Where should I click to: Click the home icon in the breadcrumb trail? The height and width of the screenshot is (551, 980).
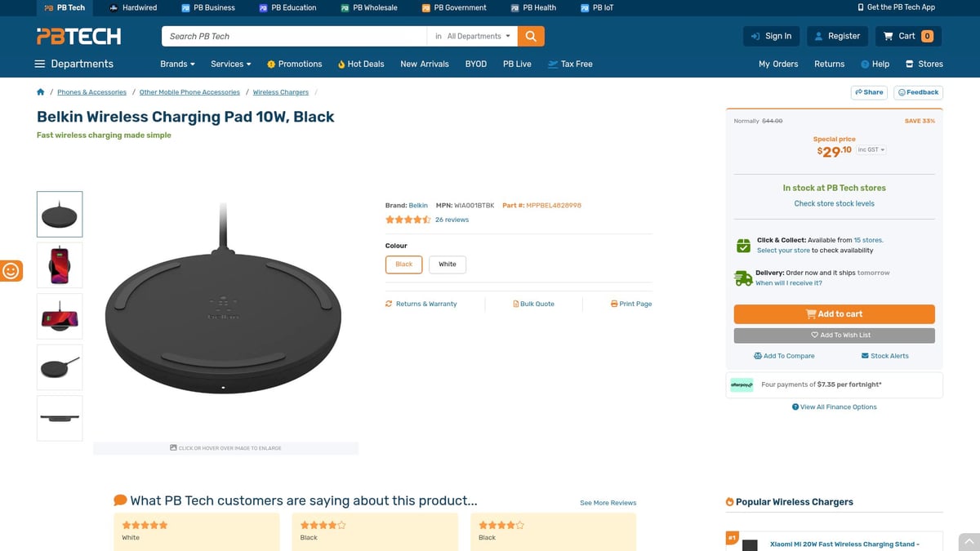(x=40, y=91)
